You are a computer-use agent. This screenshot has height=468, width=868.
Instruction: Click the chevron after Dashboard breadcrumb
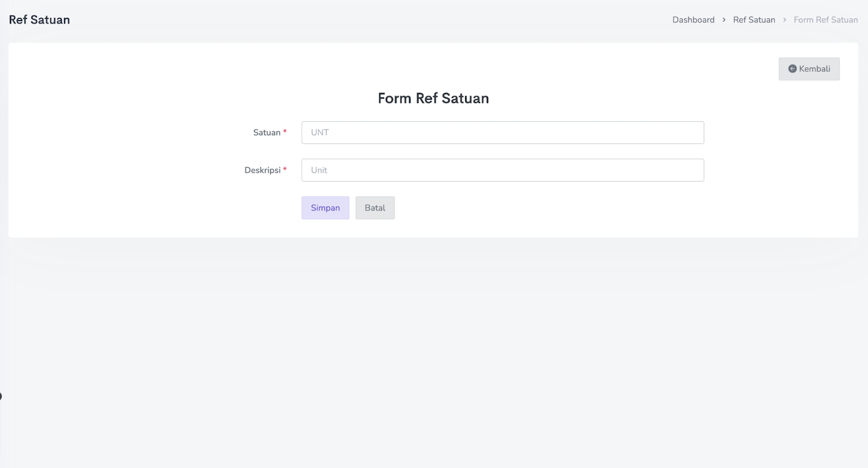(724, 20)
